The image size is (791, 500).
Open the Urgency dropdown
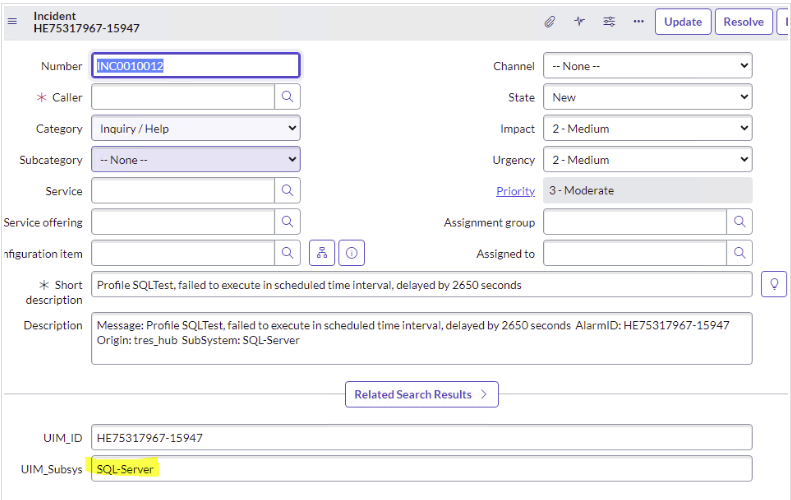coord(647,159)
